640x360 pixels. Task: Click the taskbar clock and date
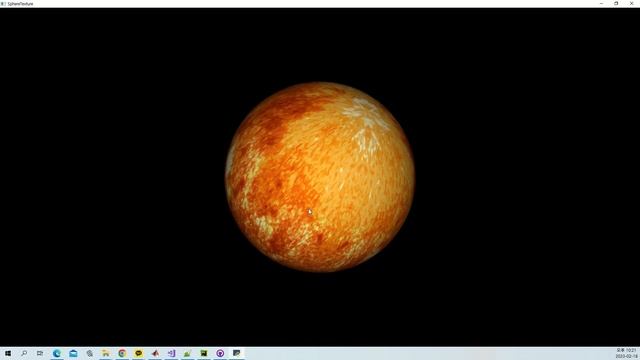point(626,353)
